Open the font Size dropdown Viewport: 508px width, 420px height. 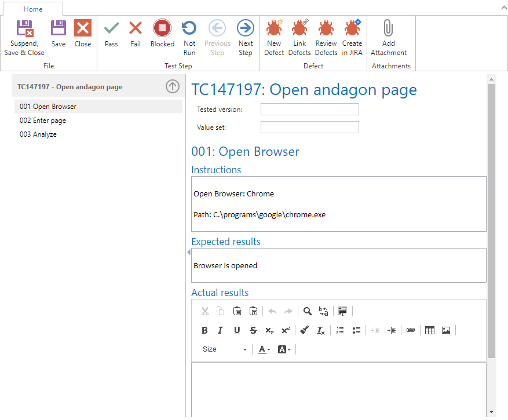click(x=224, y=349)
